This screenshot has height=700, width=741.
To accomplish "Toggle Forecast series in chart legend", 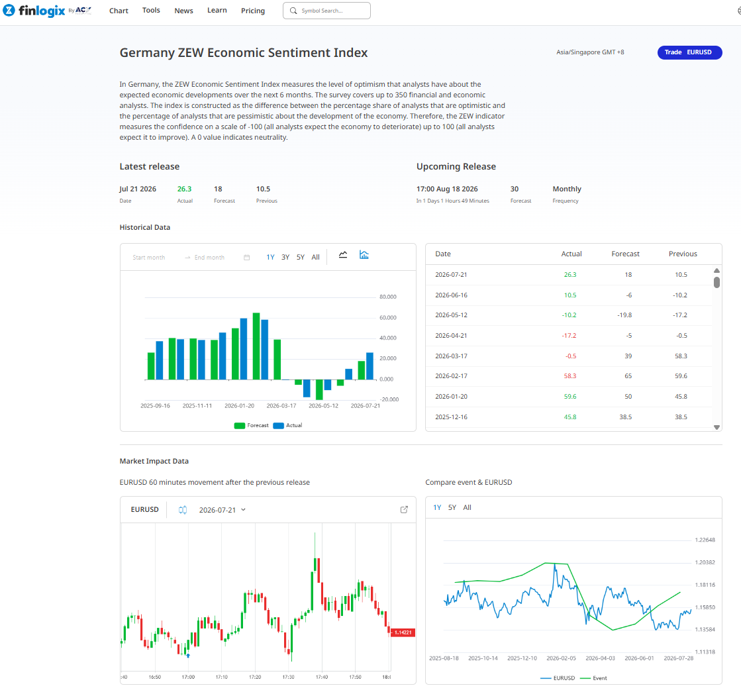I will 252,425.
